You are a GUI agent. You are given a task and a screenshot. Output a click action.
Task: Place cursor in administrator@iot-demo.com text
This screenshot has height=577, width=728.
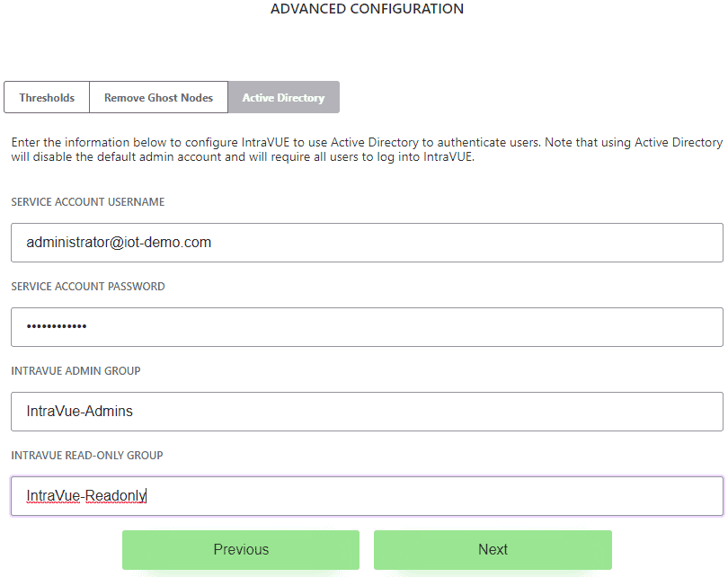click(119, 243)
